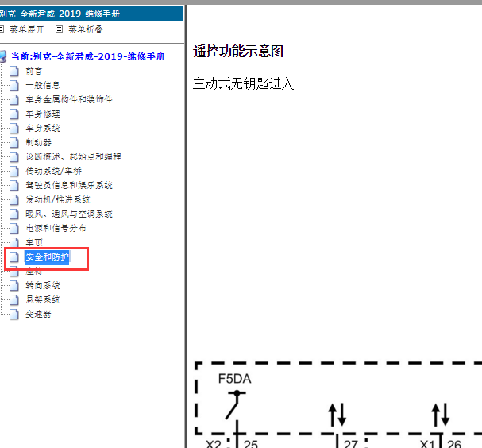Click the page icon beside 转向系统

pyautogui.click(x=13, y=285)
